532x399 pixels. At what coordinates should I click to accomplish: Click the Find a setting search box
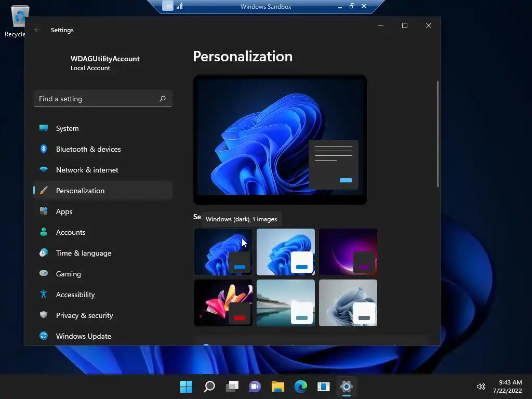pos(103,99)
